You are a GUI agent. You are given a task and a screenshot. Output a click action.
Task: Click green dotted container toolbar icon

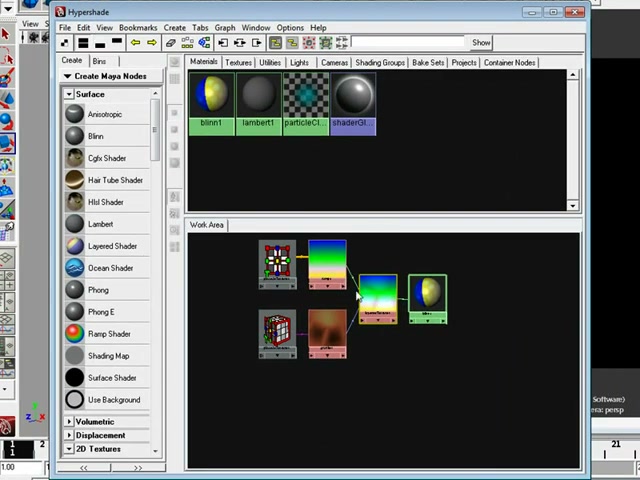point(326,42)
